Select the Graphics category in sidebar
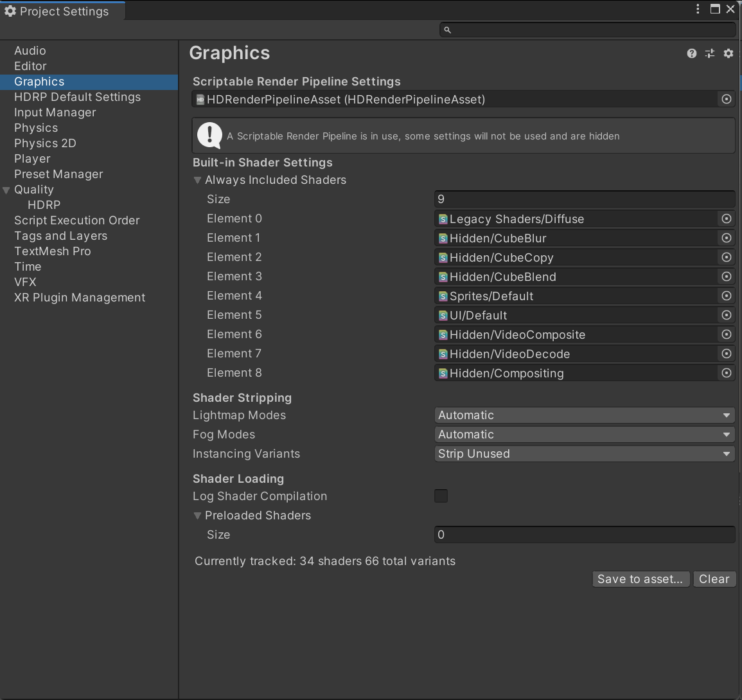 point(89,82)
